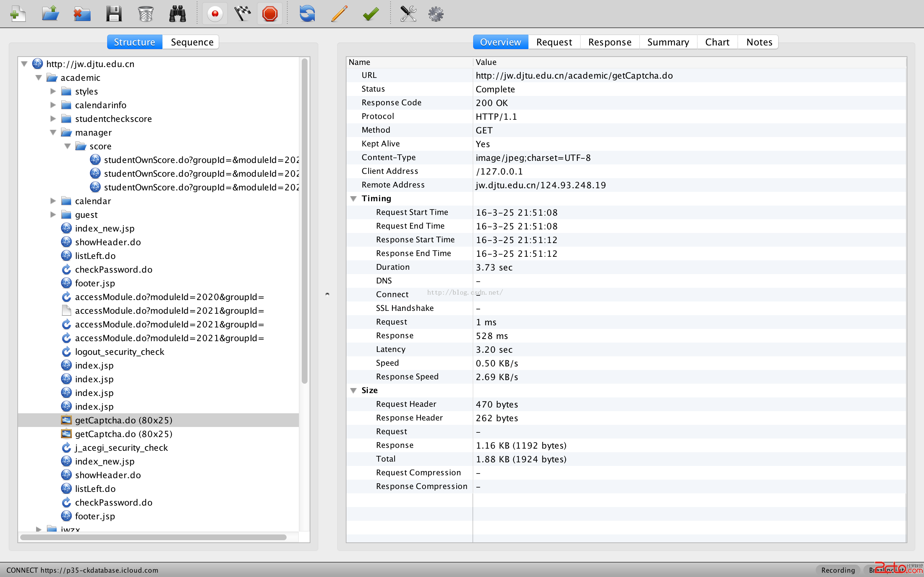The height and width of the screenshot is (577, 924).
Task: Toggle the red recording button
Action: (215, 14)
